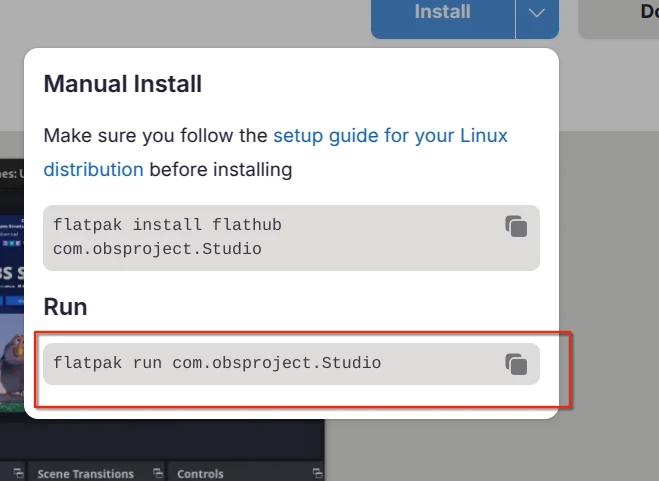Click the flatpak install flathub command box

click(x=291, y=238)
